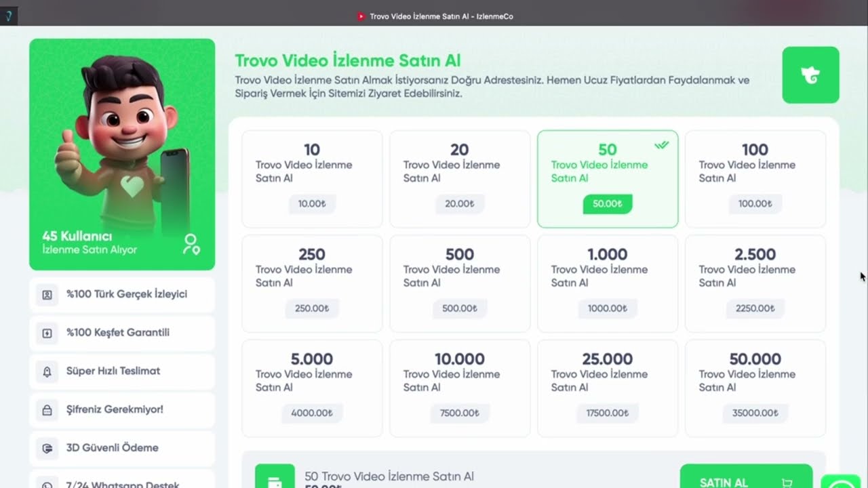Click the highlighted 50.00₺ price badge
Screen dimensions: 868x488
(608, 203)
